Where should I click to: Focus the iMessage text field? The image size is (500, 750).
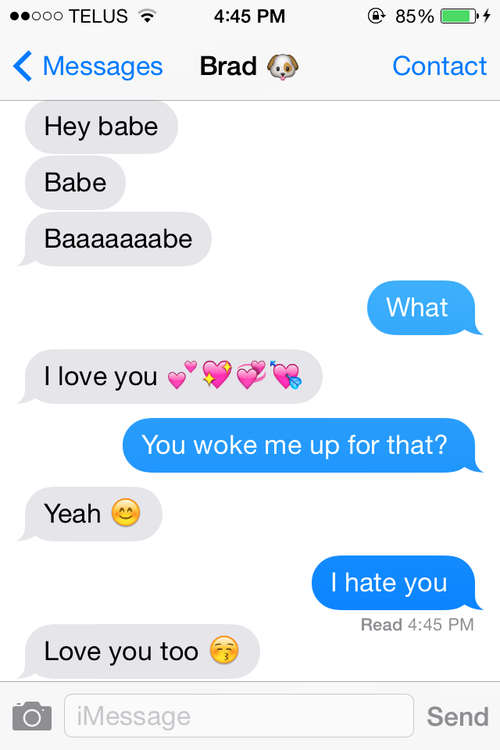tap(239, 716)
